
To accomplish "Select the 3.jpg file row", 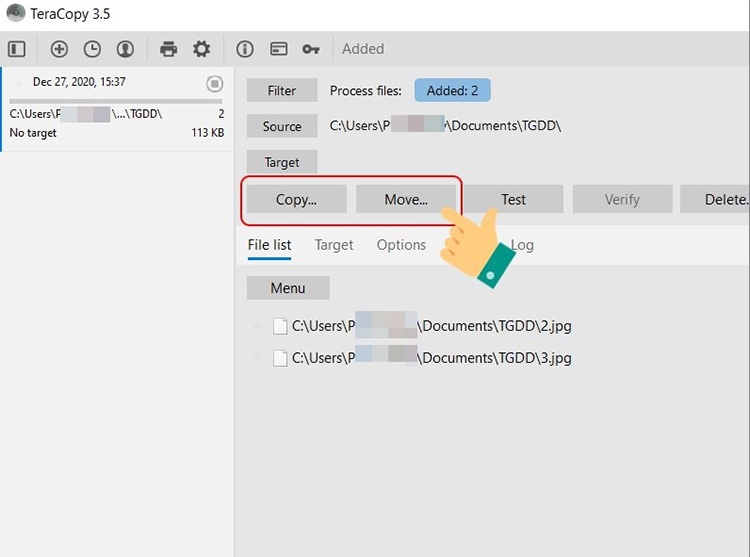I will point(422,358).
